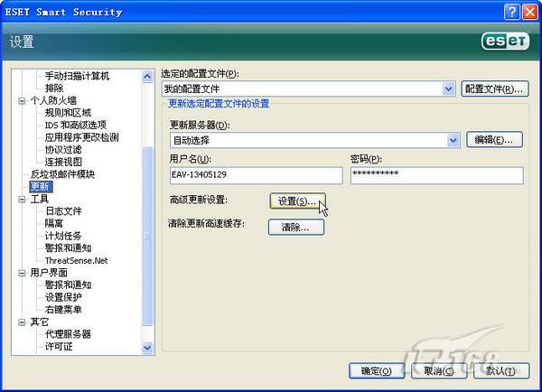This screenshot has width=542, height=392.
Task: Collapse the 工具 tree node
Action: [x=22, y=199]
